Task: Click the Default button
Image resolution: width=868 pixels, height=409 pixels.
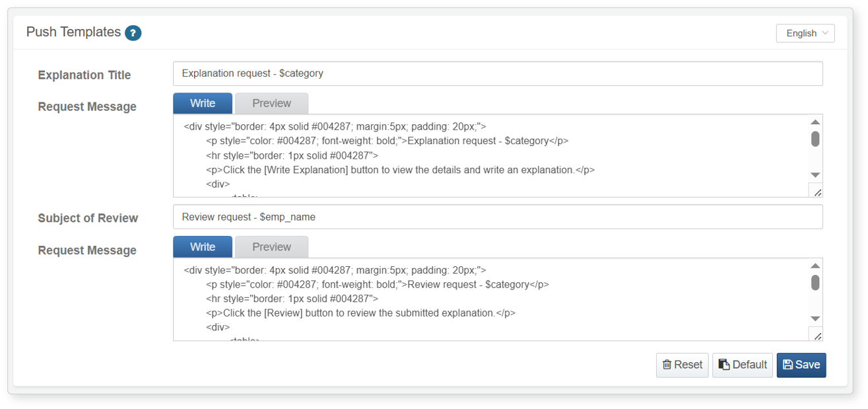Action: pos(743,365)
